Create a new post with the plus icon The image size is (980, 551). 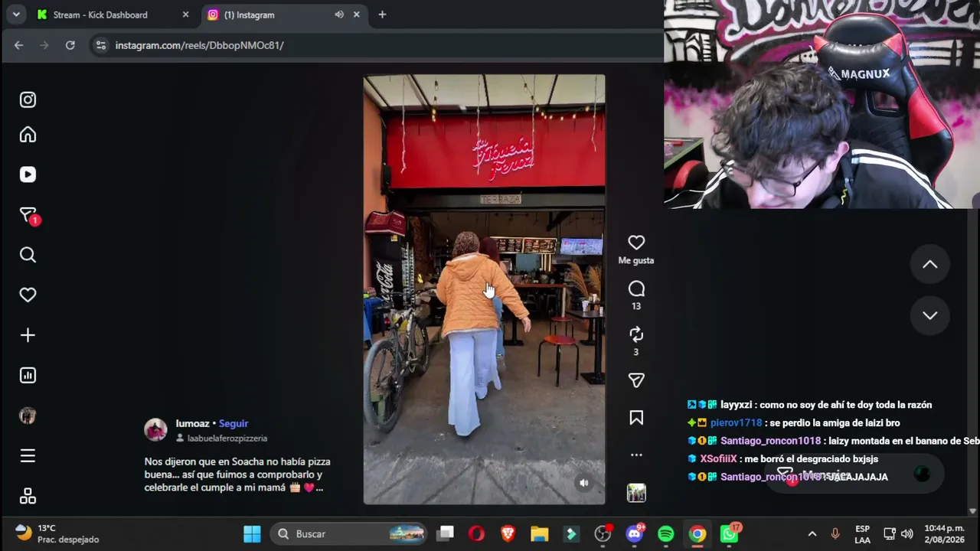[28, 335]
